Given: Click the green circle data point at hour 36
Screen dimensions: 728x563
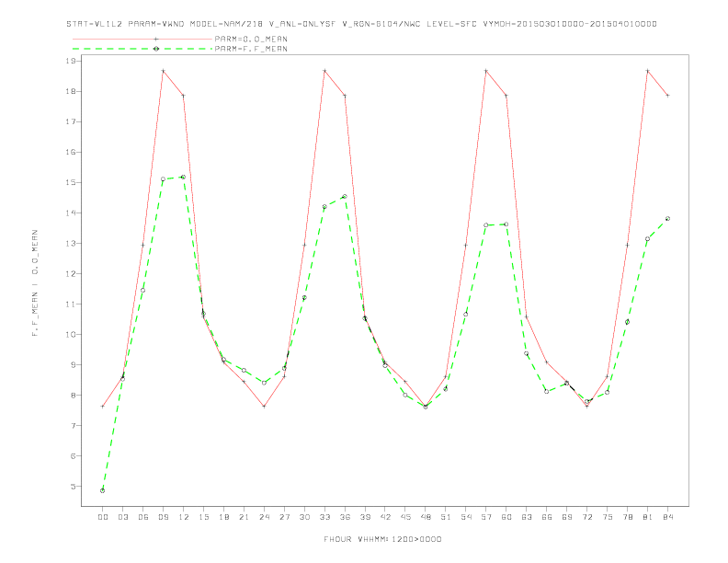Looking at the screenshot, I should [345, 197].
